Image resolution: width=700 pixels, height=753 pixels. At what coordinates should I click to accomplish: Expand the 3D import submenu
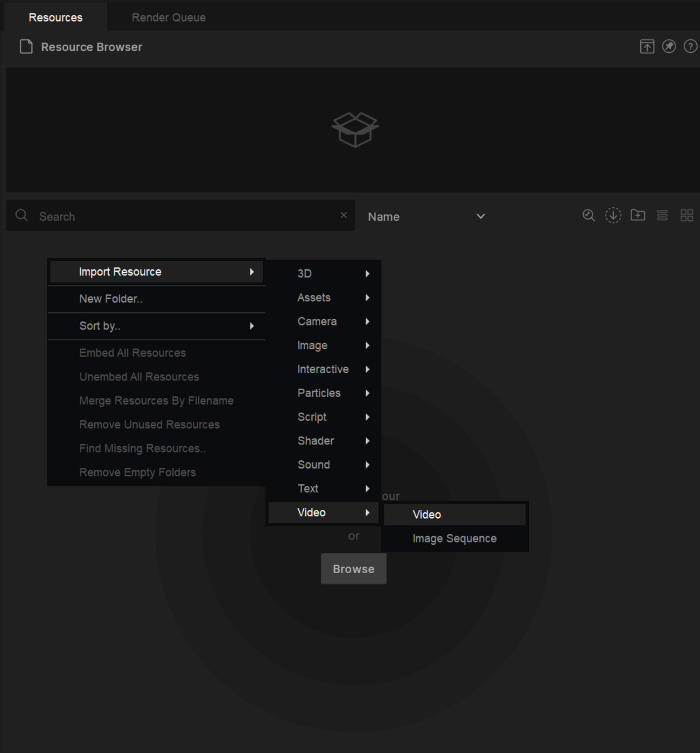pyautogui.click(x=323, y=274)
